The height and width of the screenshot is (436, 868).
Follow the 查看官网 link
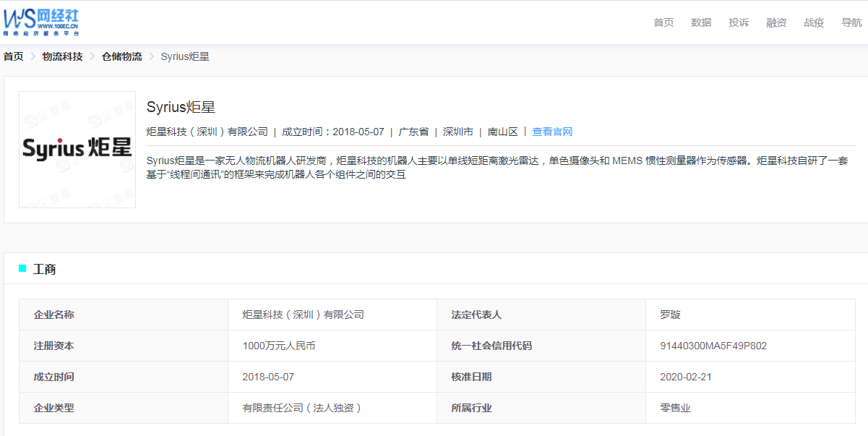point(552,132)
